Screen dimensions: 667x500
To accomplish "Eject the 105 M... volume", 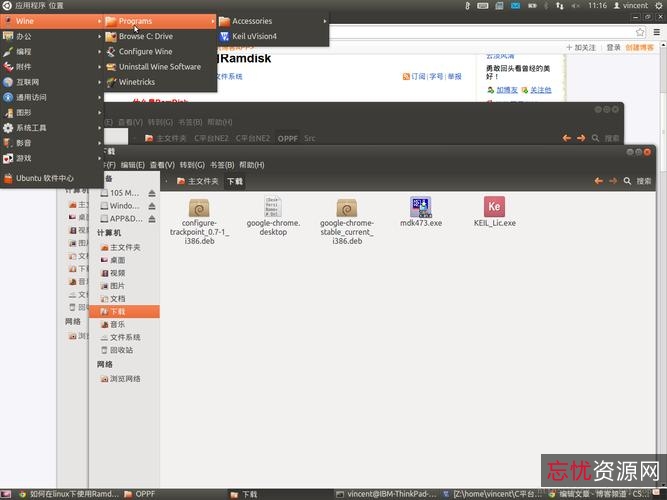I will coord(152,193).
